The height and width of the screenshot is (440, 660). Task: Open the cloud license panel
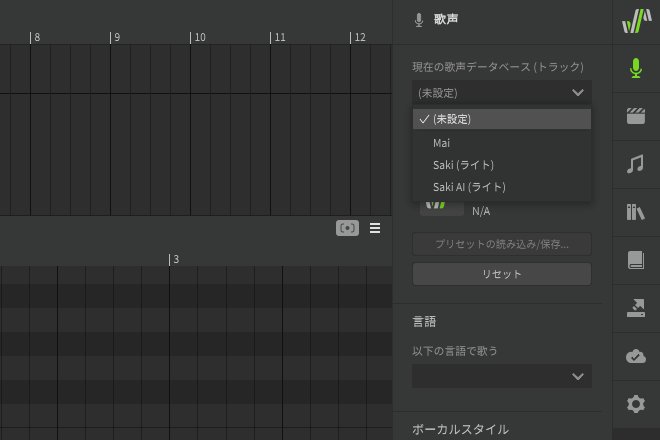tap(636, 356)
